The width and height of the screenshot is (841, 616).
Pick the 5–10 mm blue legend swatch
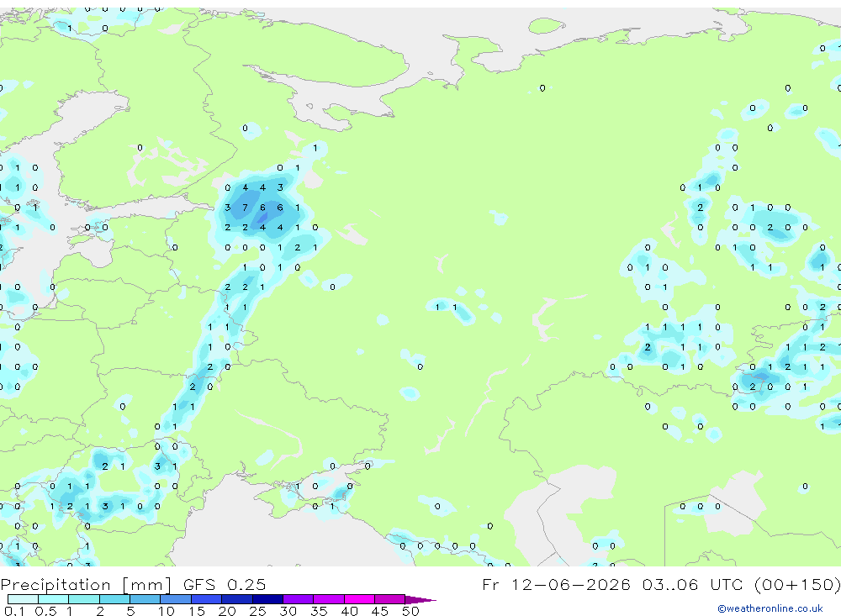[145, 599]
